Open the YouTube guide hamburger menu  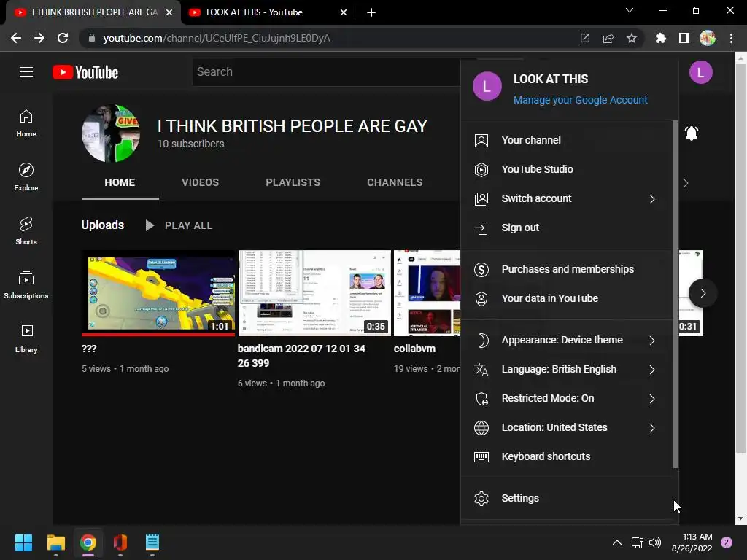26,72
